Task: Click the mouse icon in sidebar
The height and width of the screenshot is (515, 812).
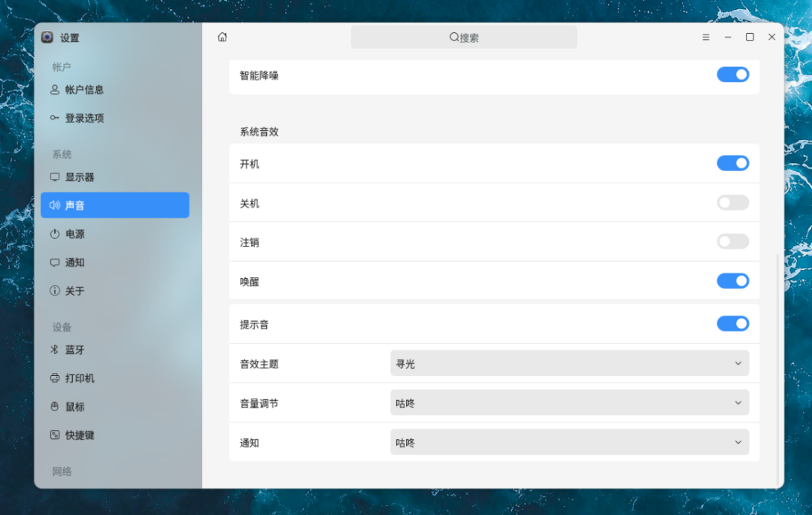Action: [55, 407]
